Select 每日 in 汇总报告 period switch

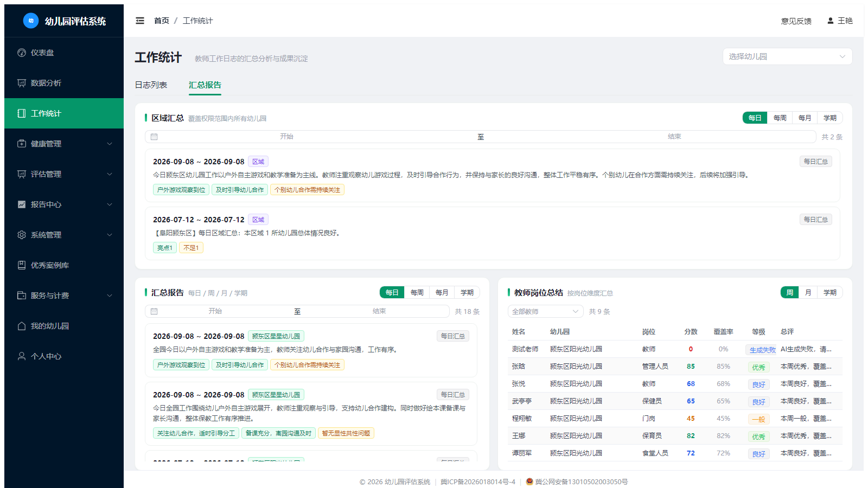point(392,292)
